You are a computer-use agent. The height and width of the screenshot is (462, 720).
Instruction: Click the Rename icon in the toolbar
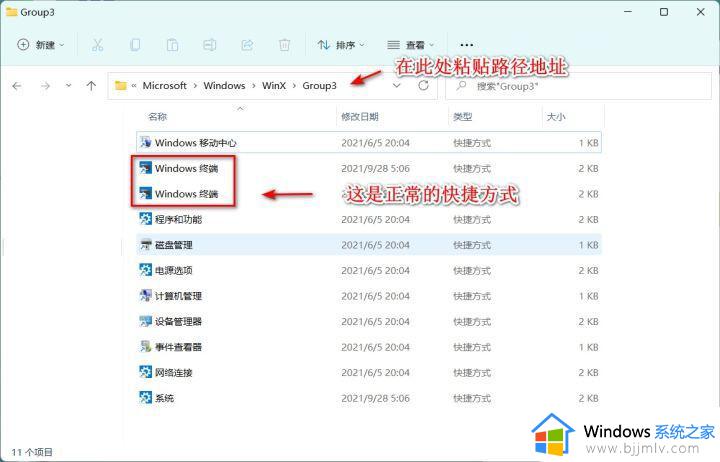point(210,45)
